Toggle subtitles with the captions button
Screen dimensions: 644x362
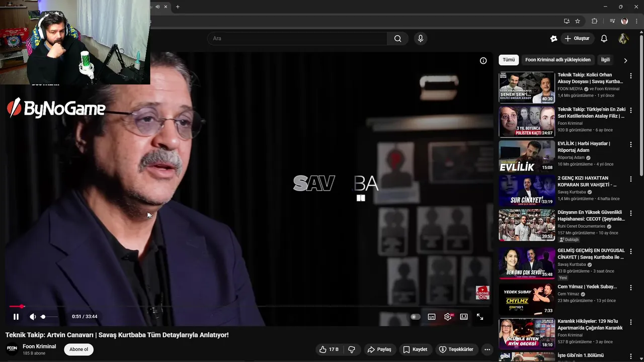(x=432, y=317)
